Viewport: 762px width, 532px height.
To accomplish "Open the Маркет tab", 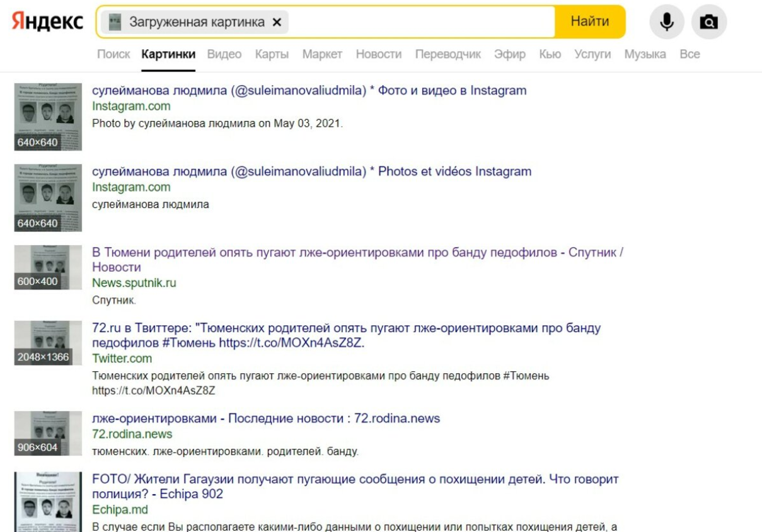I will pyautogui.click(x=322, y=54).
